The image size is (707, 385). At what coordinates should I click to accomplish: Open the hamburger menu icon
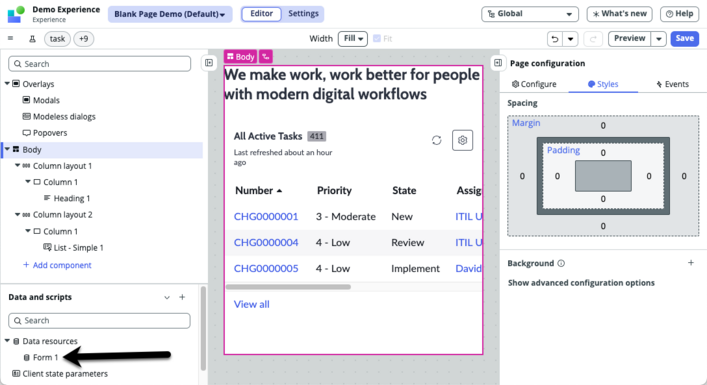click(x=10, y=38)
